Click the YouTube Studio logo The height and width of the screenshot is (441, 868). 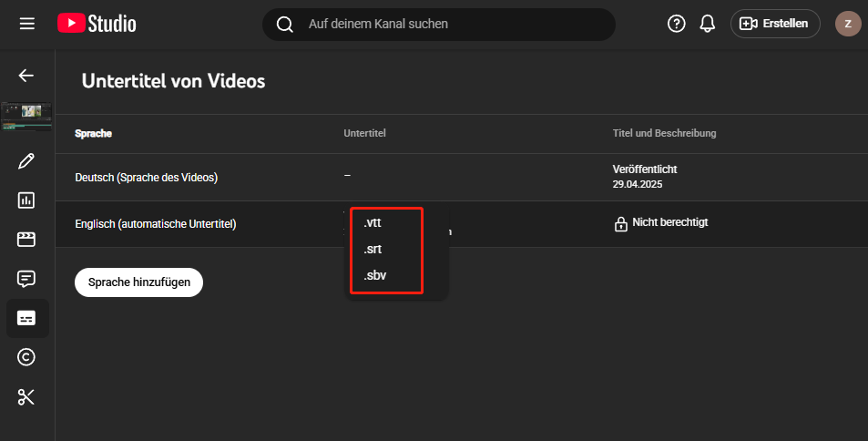(97, 24)
